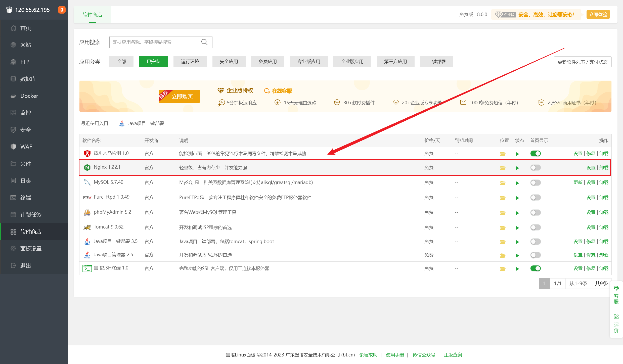The image size is (623, 364).
Task: Click 设置 link for Nginx
Action: pos(591,168)
